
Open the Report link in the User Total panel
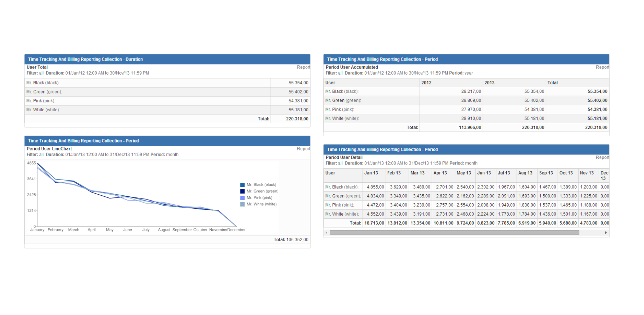coord(303,67)
